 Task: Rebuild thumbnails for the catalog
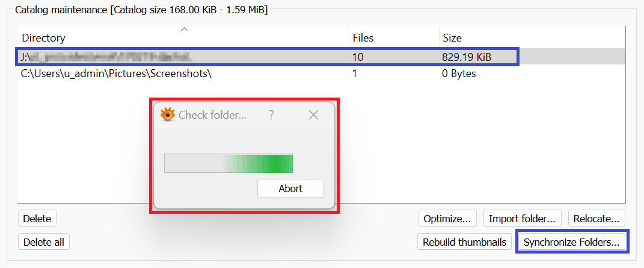pos(464,242)
